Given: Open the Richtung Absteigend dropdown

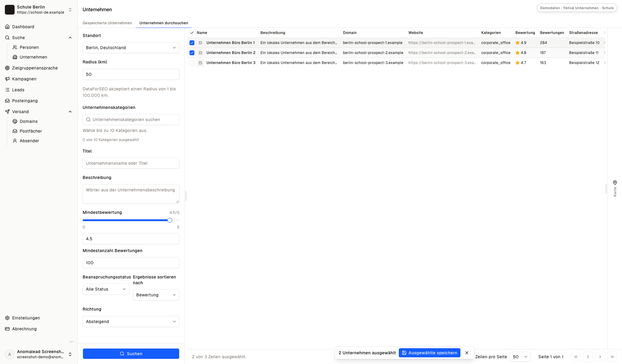Looking at the screenshot, I should point(131,322).
